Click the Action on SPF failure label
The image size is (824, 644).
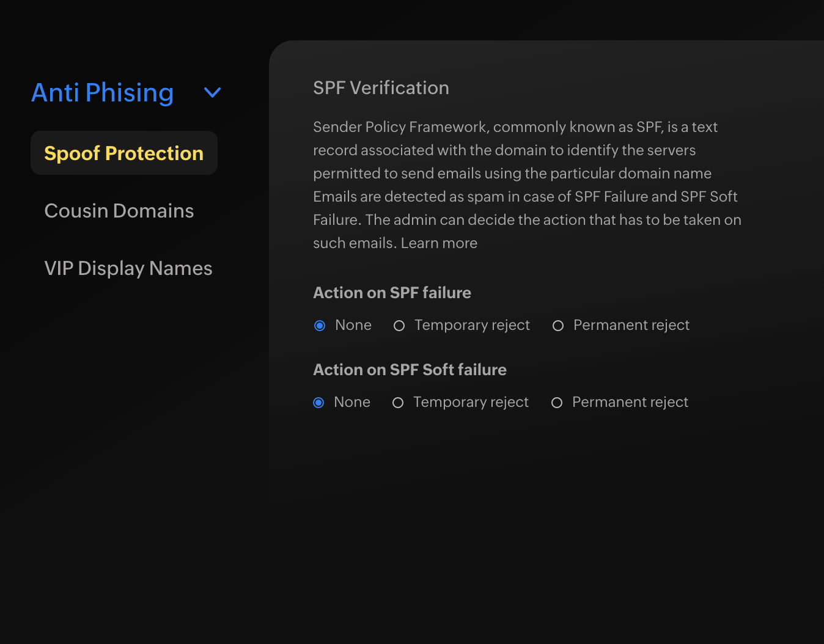[392, 293]
